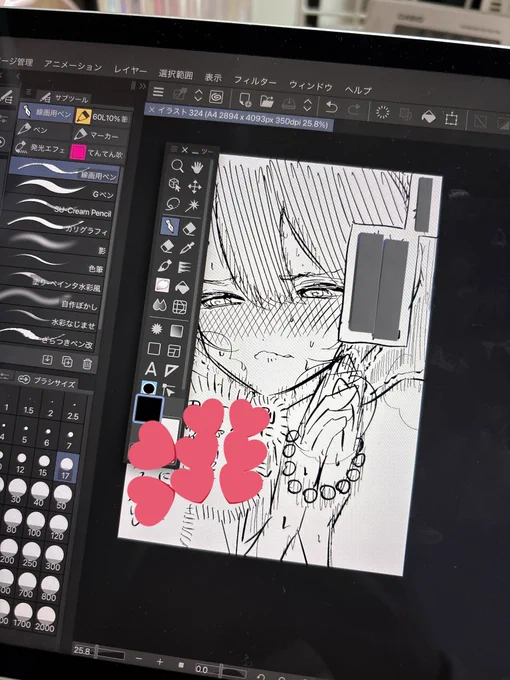
Task: Choose the Gペン brush
Action: pyautogui.click(x=61, y=190)
